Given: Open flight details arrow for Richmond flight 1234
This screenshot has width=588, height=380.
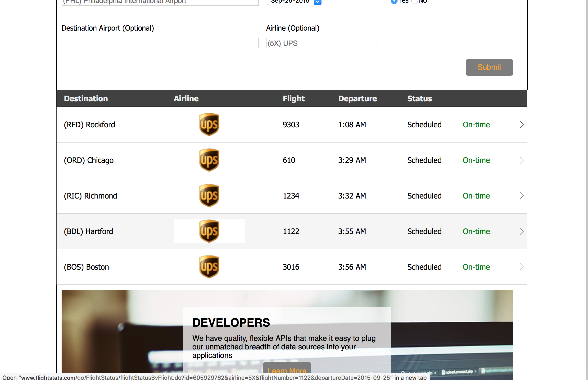Looking at the screenshot, I should (x=521, y=196).
